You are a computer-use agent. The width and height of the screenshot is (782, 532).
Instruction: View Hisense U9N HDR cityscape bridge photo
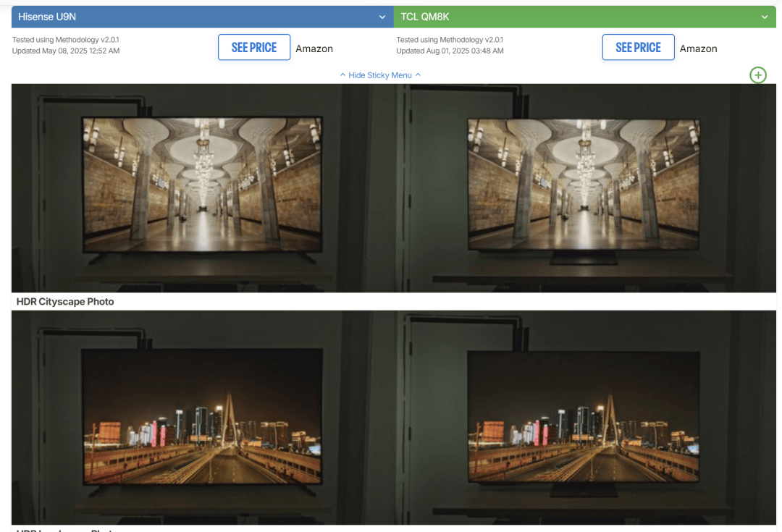[x=203, y=418]
